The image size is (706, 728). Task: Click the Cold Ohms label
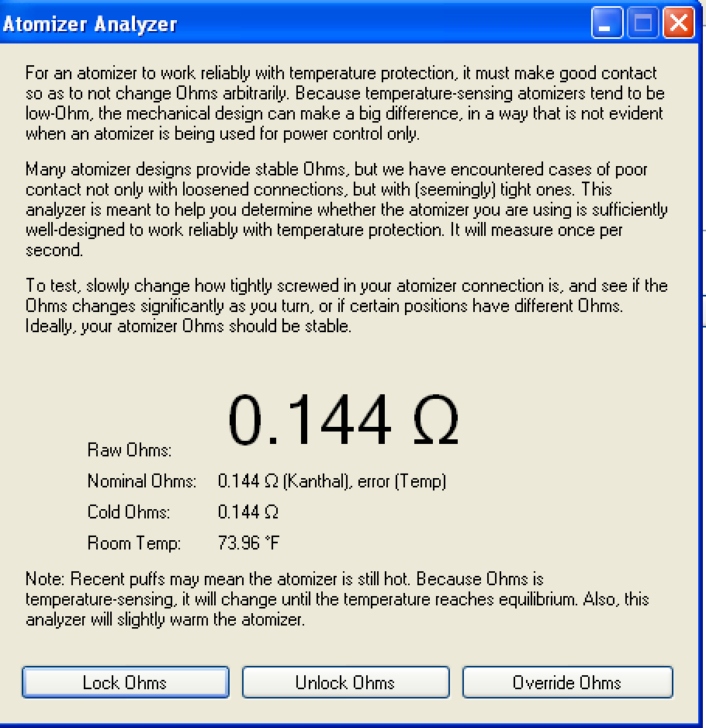[x=129, y=512]
